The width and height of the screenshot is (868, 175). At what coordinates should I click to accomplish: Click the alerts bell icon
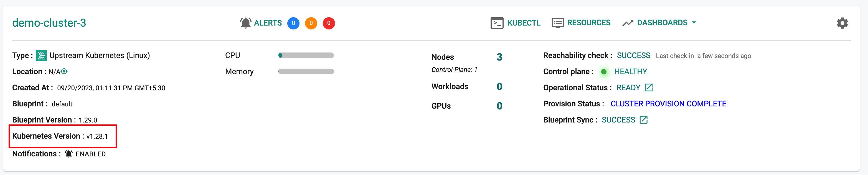click(x=246, y=23)
